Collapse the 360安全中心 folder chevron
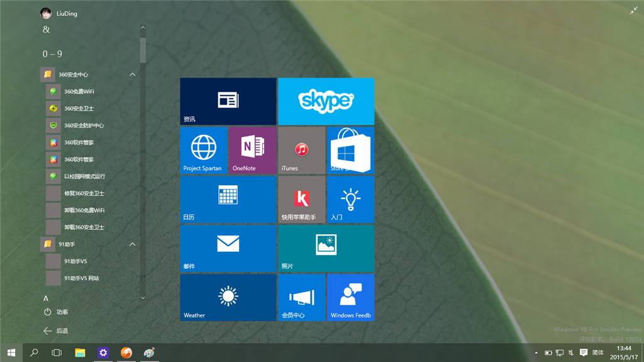Viewport: 644px width, 362px height. coord(132,74)
